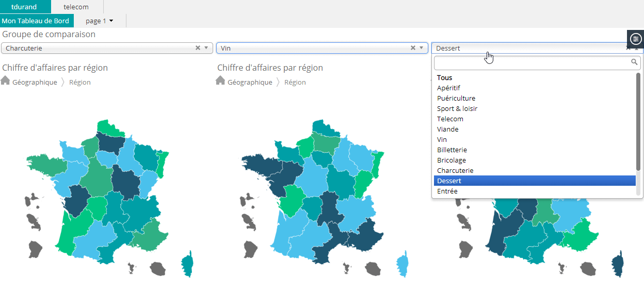The height and width of the screenshot is (306, 644).
Task: Select Apéritif from the dropdown list
Action: (x=535, y=88)
